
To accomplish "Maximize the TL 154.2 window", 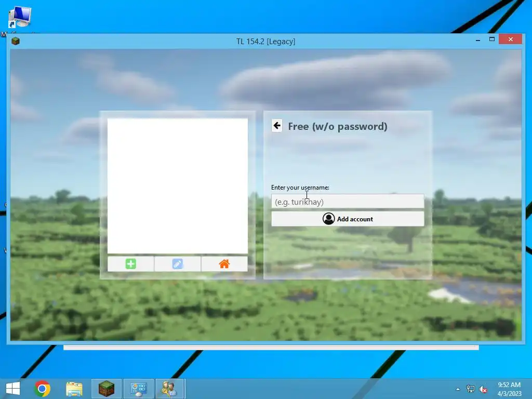I will coord(492,39).
